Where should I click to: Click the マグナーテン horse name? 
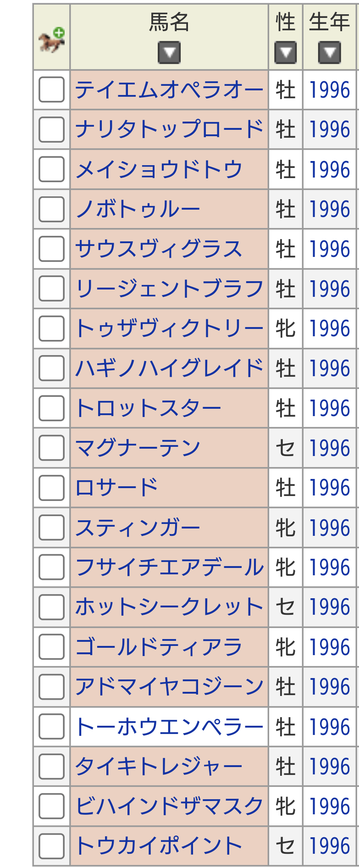click(138, 448)
